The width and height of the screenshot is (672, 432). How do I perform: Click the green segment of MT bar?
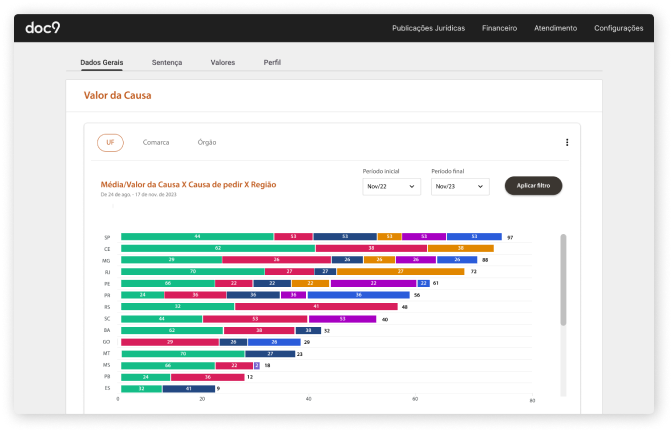(x=183, y=354)
